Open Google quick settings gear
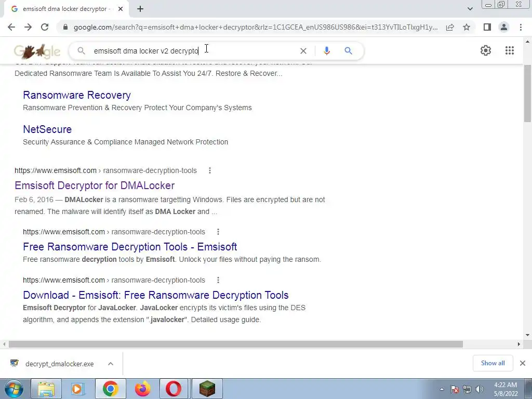Screen dimensions: 532x399 point(486,50)
